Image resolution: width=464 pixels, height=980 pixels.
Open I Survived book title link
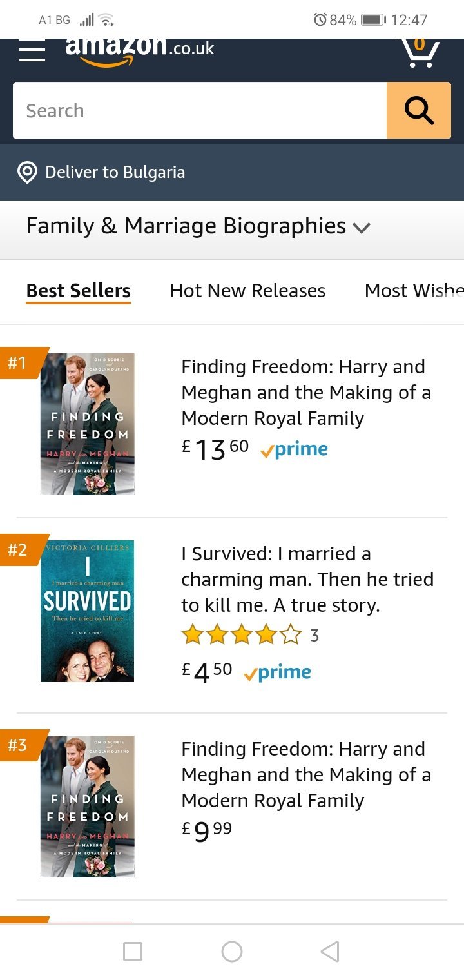(x=307, y=579)
